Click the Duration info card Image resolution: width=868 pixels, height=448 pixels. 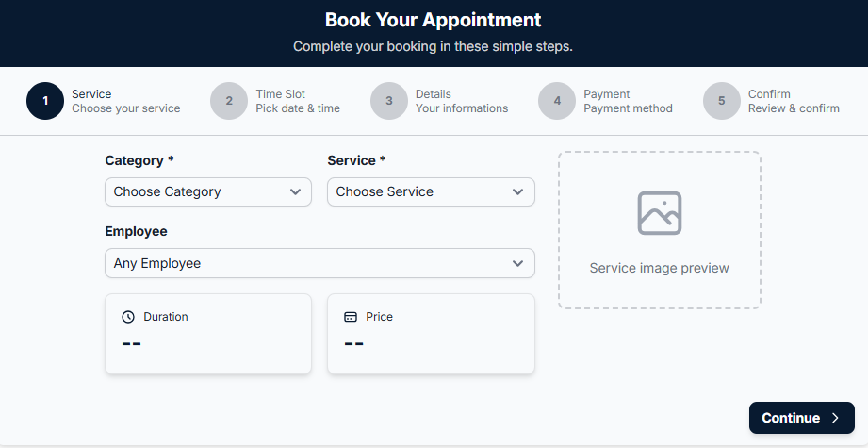tap(207, 334)
